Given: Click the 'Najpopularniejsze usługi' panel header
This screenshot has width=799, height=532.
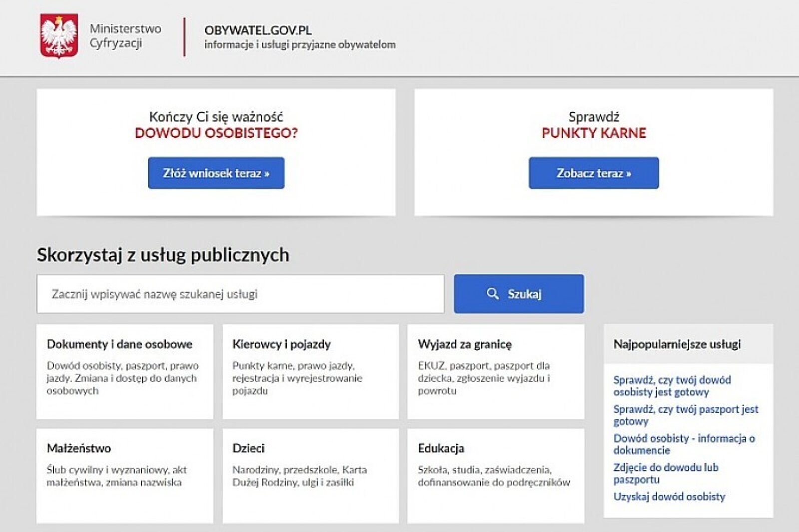Looking at the screenshot, I should [677, 344].
